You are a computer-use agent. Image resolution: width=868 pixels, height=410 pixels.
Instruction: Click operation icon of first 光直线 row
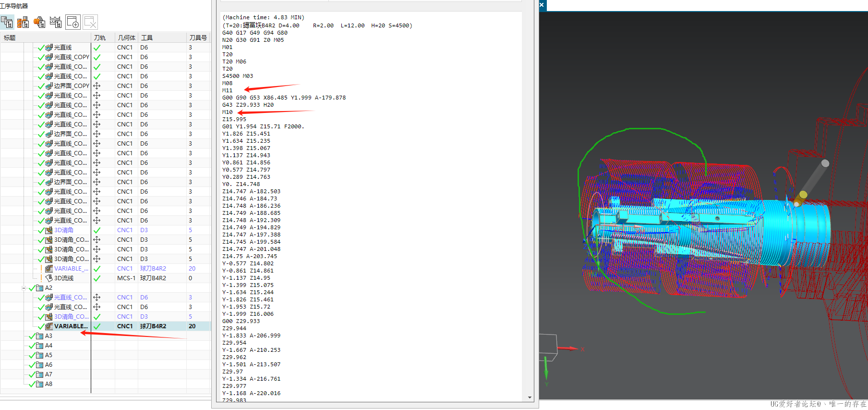click(49, 48)
